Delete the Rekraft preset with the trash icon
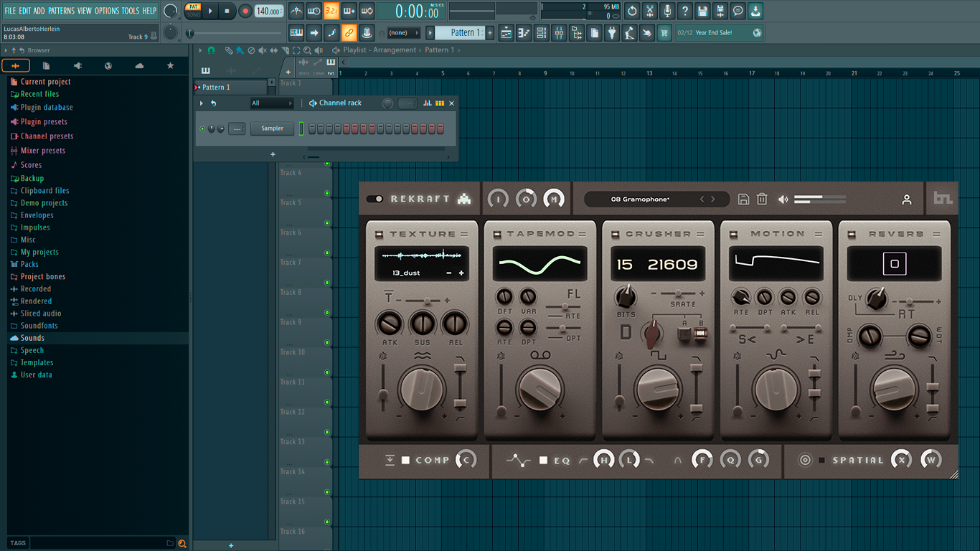980x551 pixels. click(762, 199)
